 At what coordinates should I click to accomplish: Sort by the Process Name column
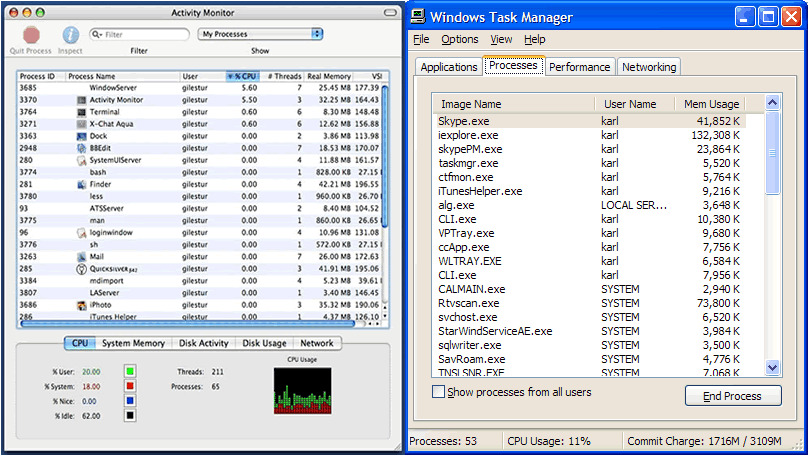pos(122,76)
